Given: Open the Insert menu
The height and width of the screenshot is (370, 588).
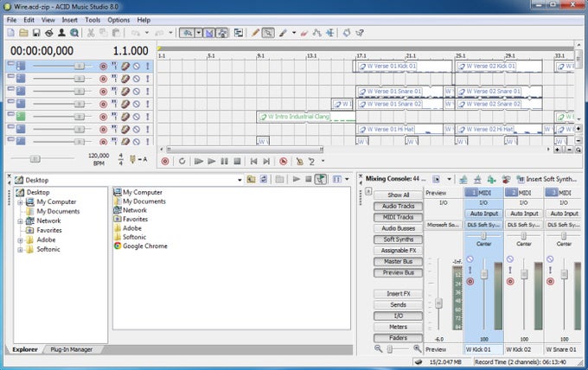Looking at the screenshot, I should [69, 19].
